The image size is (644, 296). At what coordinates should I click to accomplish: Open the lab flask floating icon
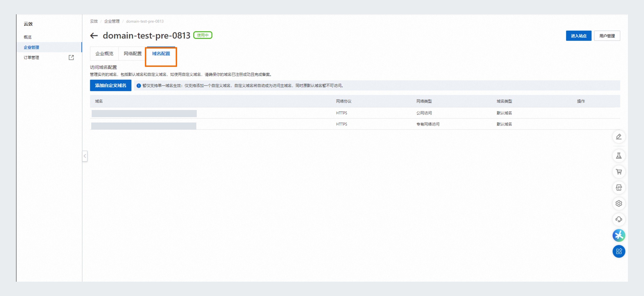tap(619, 156)
